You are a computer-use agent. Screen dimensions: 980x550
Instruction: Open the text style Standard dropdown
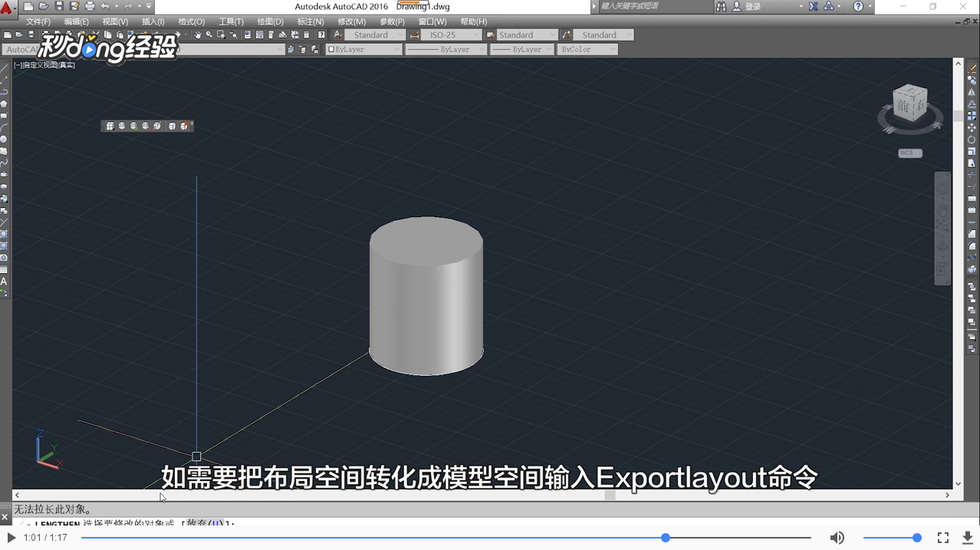(x=375, y=35)
